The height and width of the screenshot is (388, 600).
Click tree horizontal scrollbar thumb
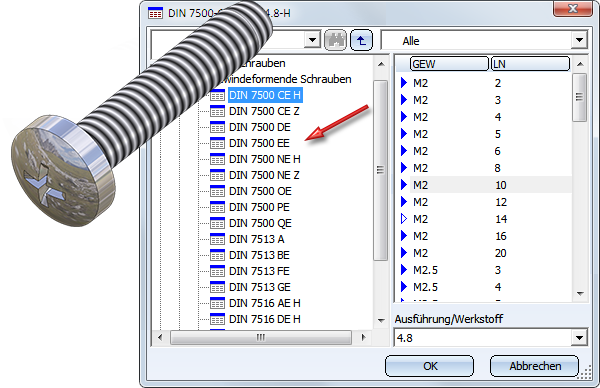(x=261, y=337)
